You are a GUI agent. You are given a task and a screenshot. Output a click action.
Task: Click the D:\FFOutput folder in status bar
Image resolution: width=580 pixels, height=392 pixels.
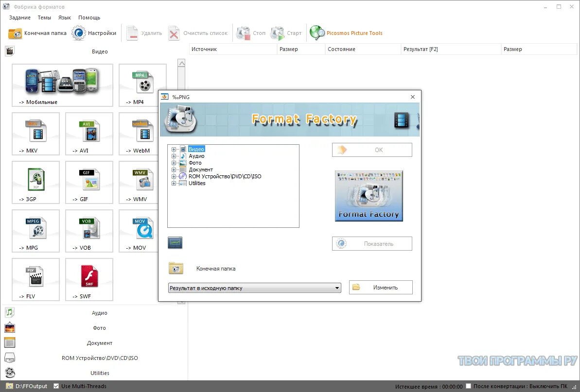tap(27, 386)
